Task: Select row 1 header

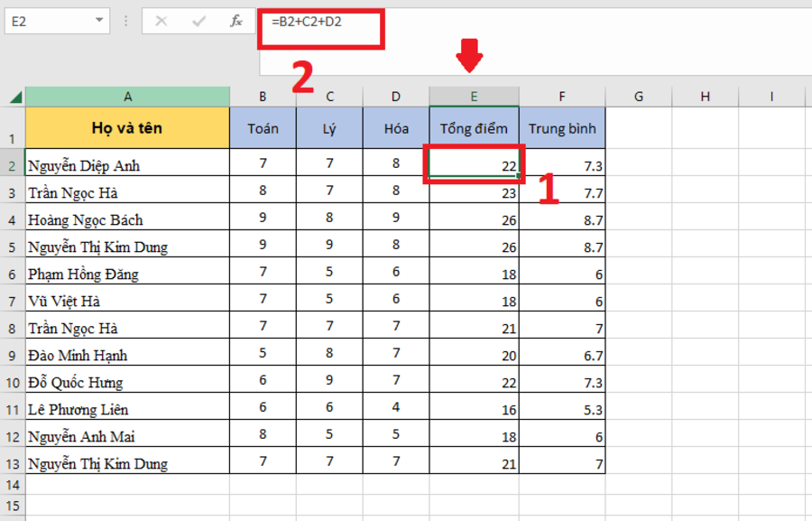Action: (12, 128)
